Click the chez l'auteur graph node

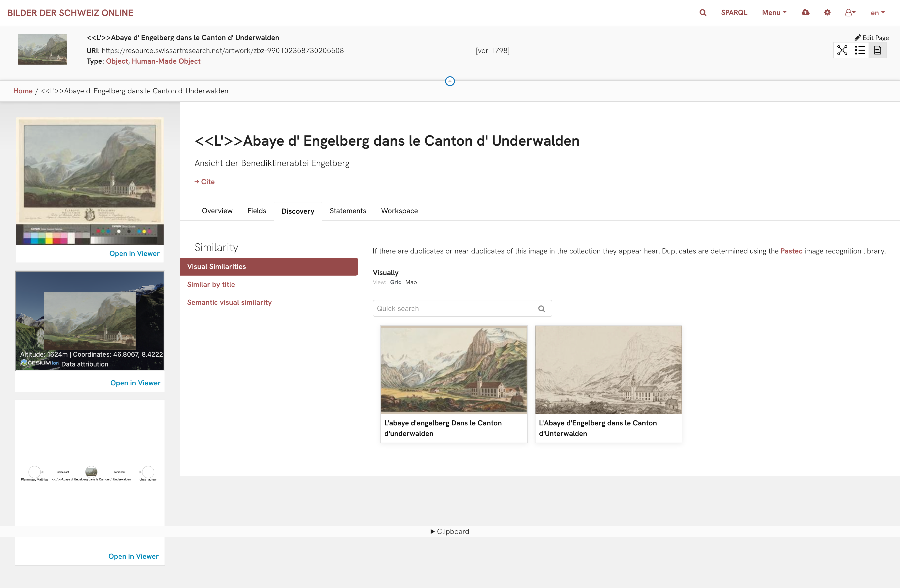pos(148,472)
